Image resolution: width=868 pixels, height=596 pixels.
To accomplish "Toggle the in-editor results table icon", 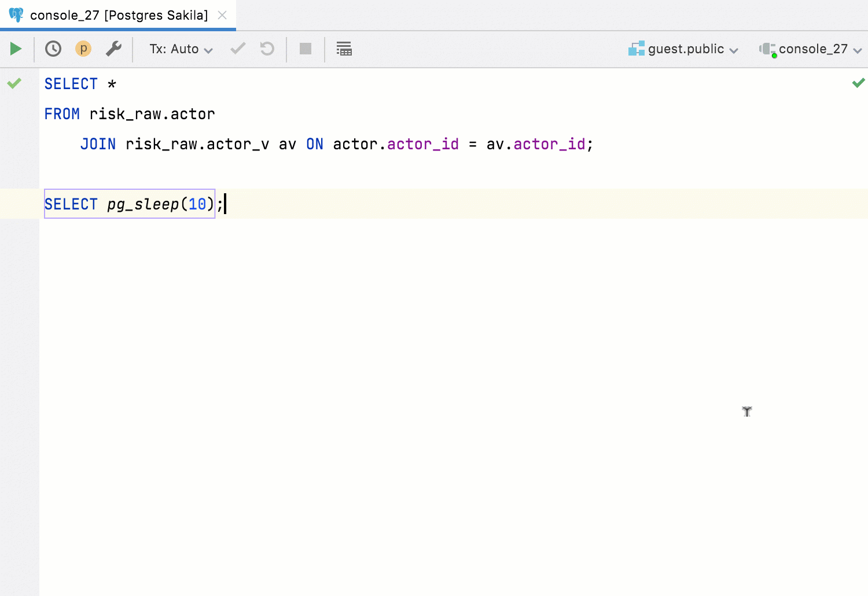I will point(344,49).
